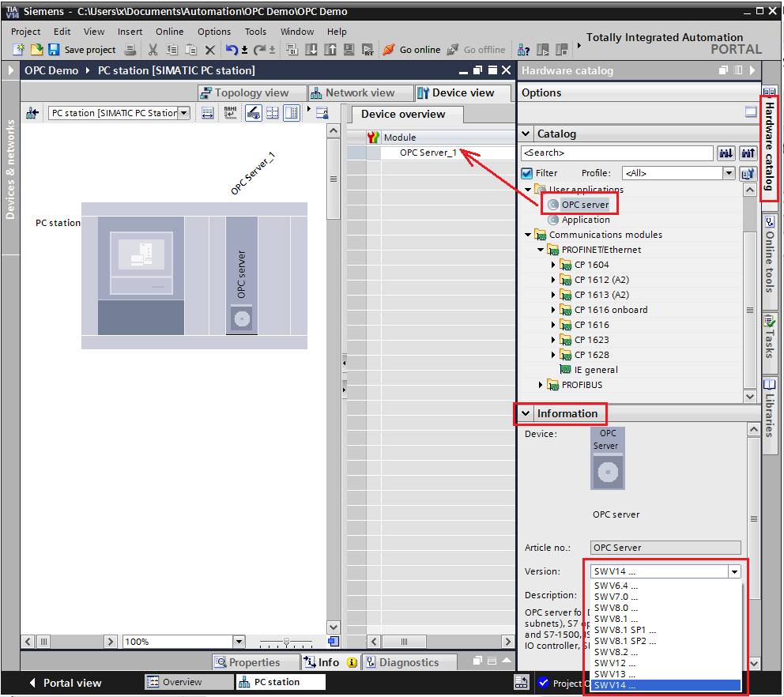Copy selection with the copy icon
The height and width of the screenshot is (697, 784).
click(x=172, y=50)
